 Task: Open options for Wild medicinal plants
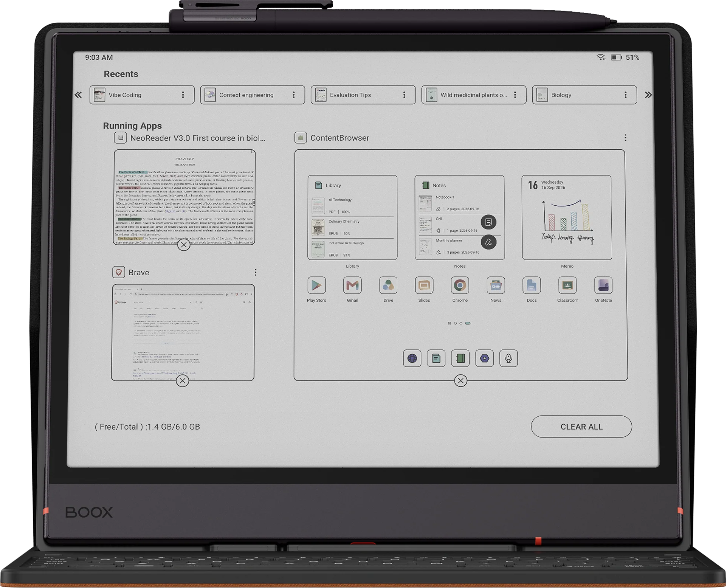[515, 95]
